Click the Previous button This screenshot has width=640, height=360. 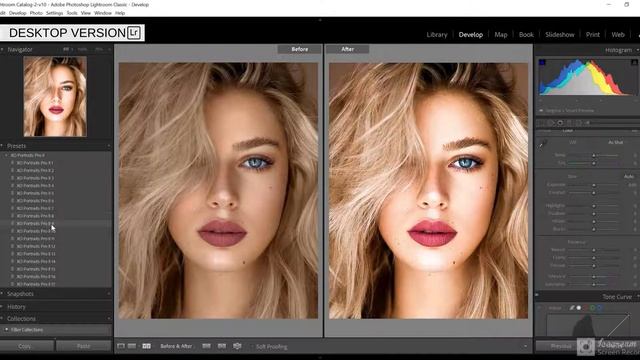tap(561, 346)
